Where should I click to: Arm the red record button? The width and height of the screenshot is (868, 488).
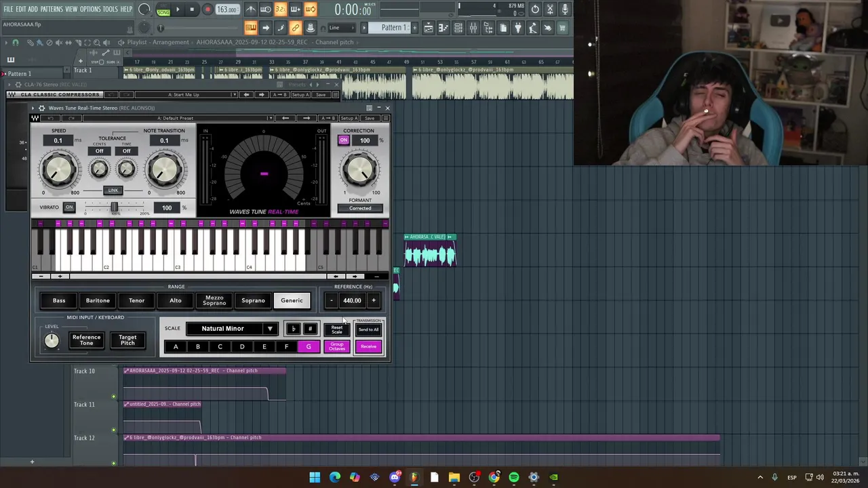pyautogui.click(x=208, y=9)
